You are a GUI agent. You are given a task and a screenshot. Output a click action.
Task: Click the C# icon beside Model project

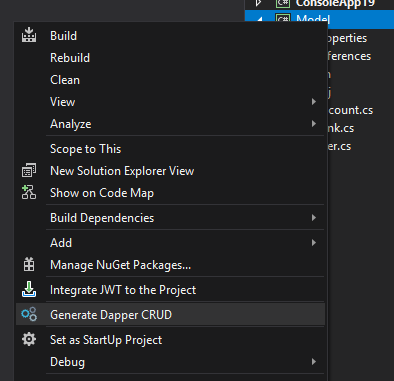coord(283,18)
